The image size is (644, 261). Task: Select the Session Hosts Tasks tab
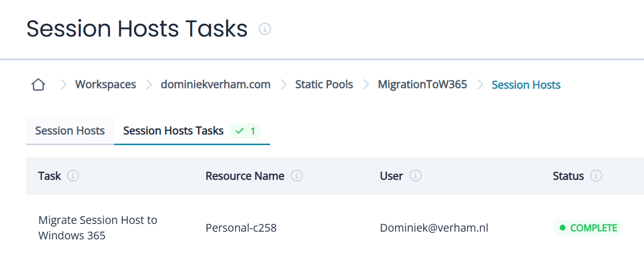(x=173, y=131)
